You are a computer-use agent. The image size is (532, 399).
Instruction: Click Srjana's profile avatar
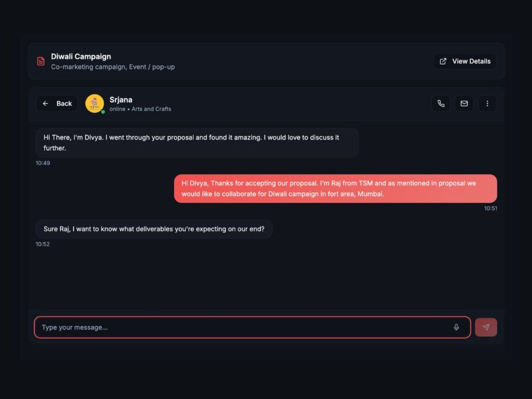click(95, 103)
